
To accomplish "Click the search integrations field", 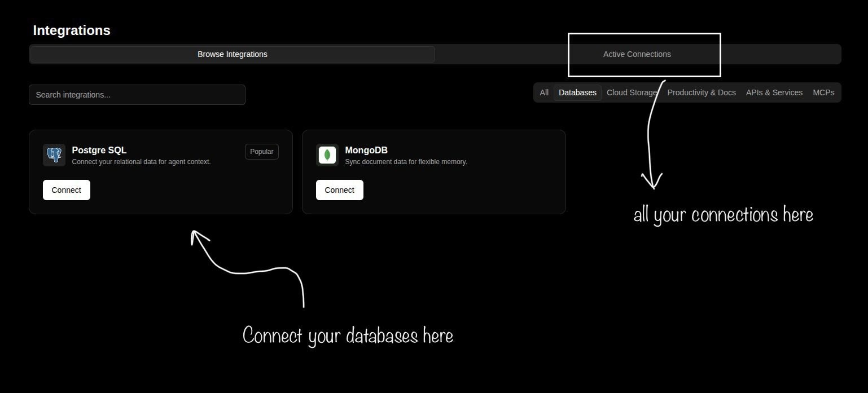I will (137, 95).
